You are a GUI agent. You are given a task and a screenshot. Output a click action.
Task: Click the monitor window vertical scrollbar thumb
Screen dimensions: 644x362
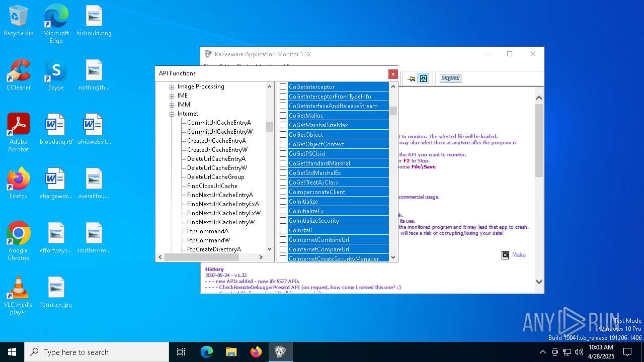coord(539,140)
